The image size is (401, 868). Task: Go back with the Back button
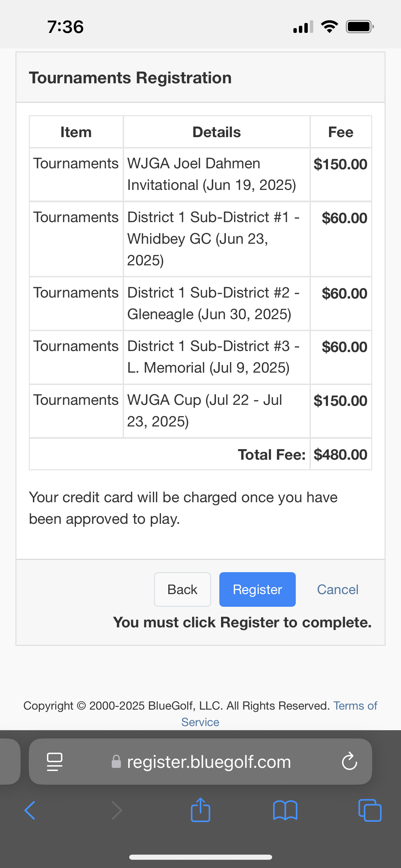click(182, 589)
